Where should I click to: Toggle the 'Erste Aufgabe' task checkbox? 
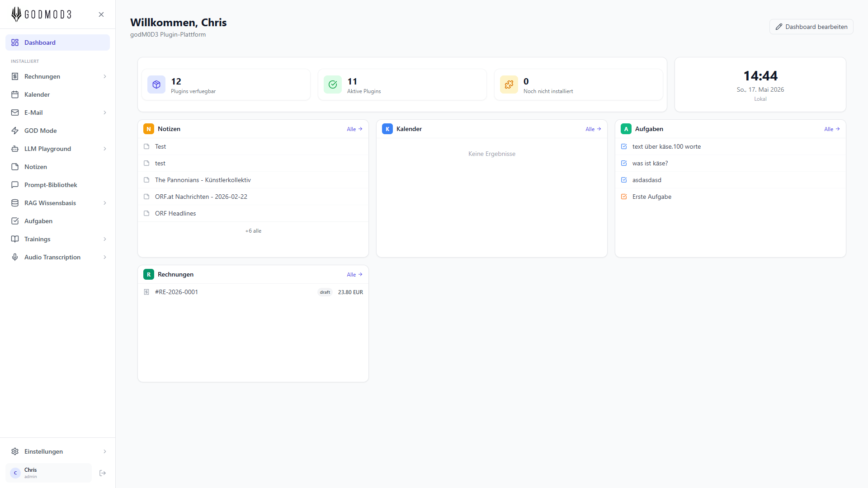[624, 197]
